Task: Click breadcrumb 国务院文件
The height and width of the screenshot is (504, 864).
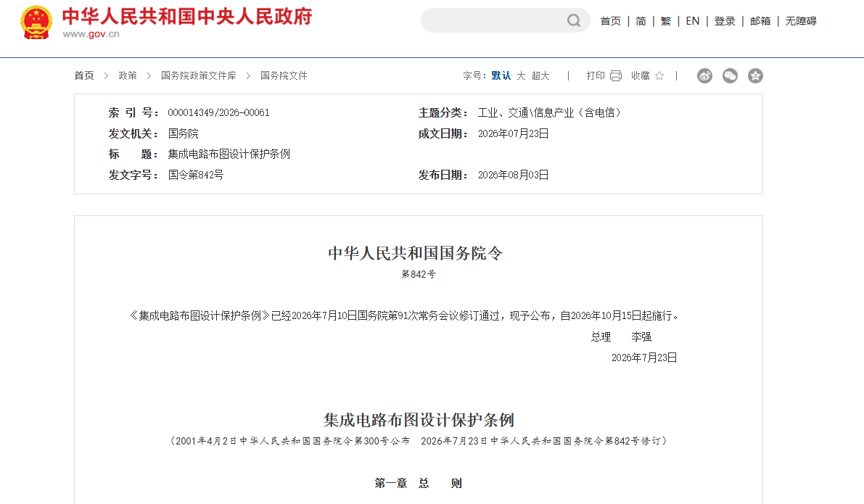Action: (x=284, y=75)
